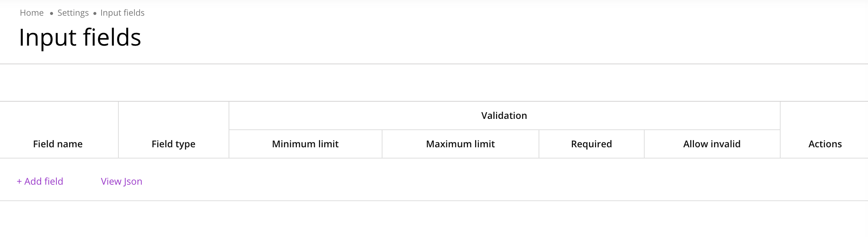Click the plus symbol before Add field
Screen dimensions: 868x237
(x=19, y=181)
